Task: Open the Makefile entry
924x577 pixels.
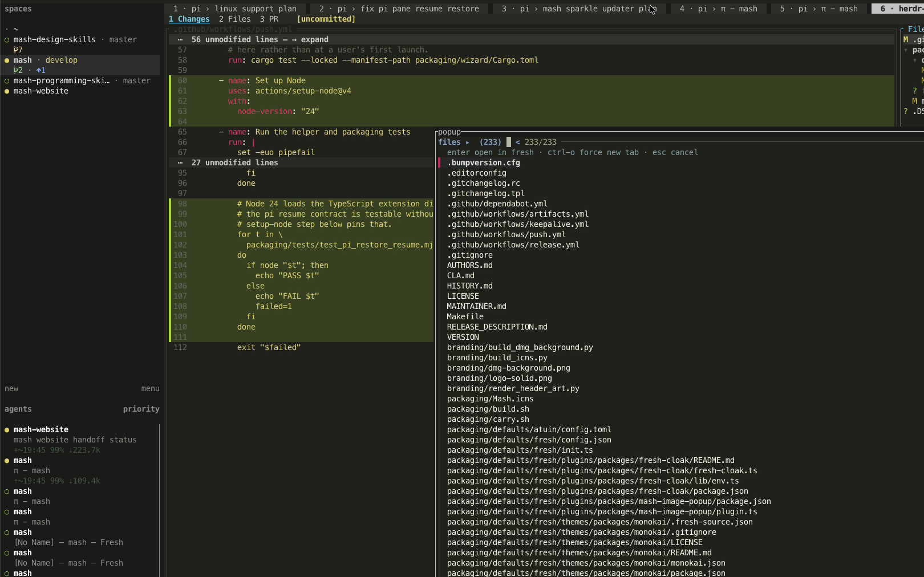Action: pyautogui.click(x=465, y=316)
